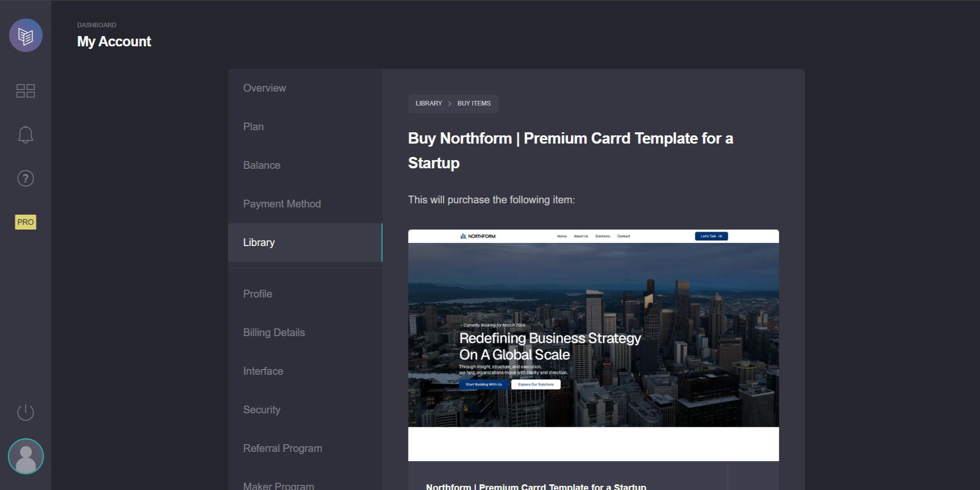Image resolution: width=980 pixels, height=490 pixels.
Task: Open the Referral Program section
Action: point(305,448)
